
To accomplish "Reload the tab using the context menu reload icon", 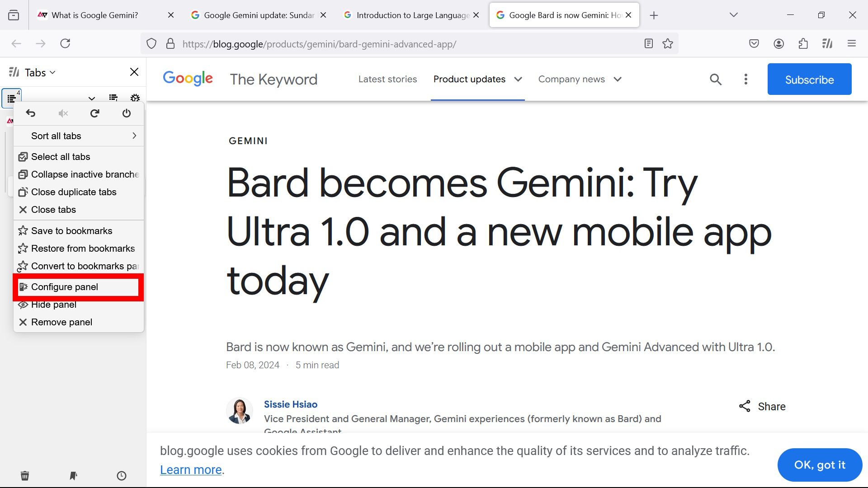I will point(94,113).
